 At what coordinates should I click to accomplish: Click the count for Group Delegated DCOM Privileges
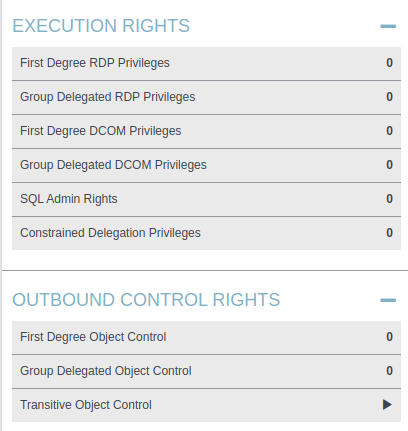pos(389,165)
